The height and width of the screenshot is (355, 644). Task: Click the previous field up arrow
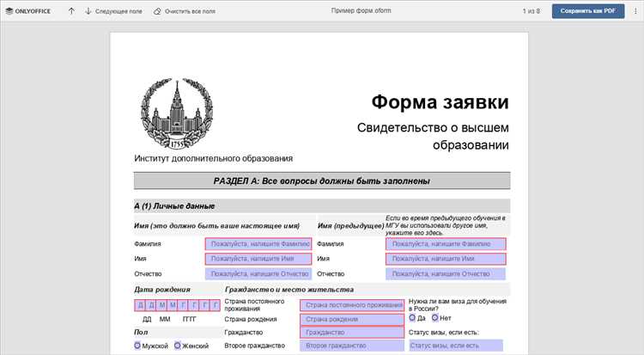(71, 11)
